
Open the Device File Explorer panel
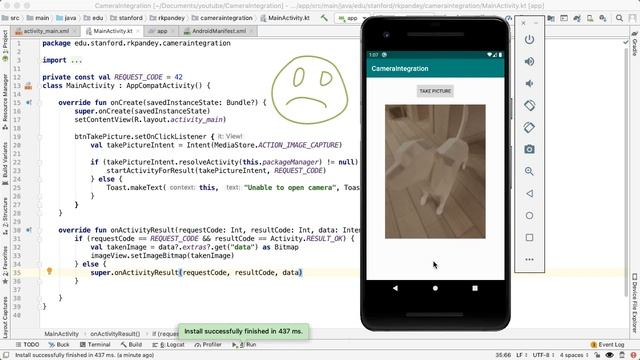pyautogui.click(x=634, y=303)
